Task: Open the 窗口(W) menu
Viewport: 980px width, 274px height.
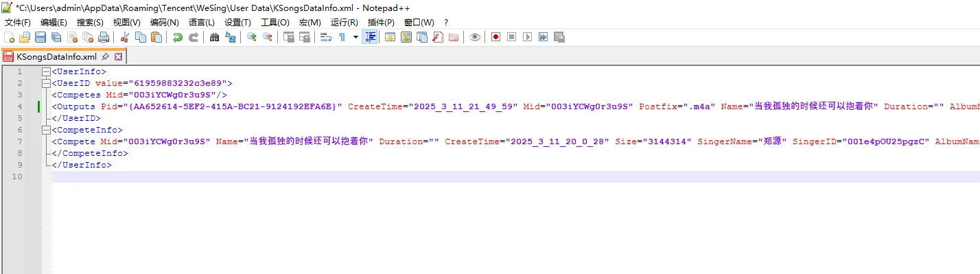Action: click(419, 23)
